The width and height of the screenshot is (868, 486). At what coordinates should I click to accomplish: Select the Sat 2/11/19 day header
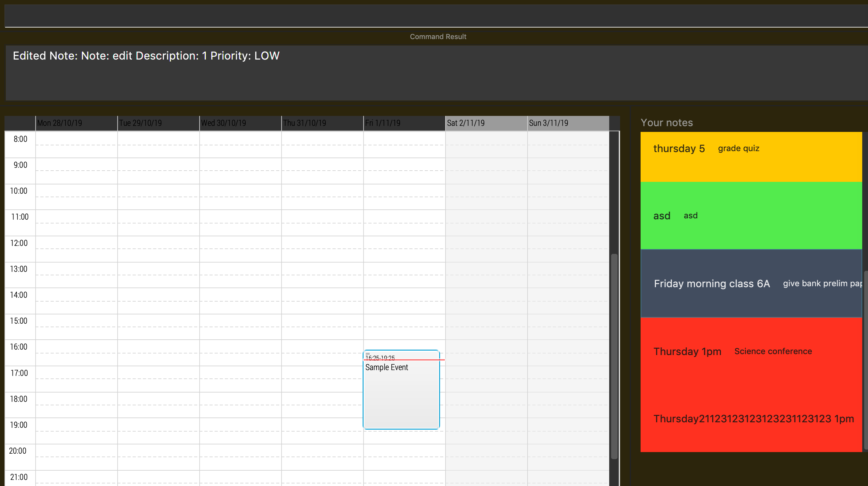(x=486, y=123)
